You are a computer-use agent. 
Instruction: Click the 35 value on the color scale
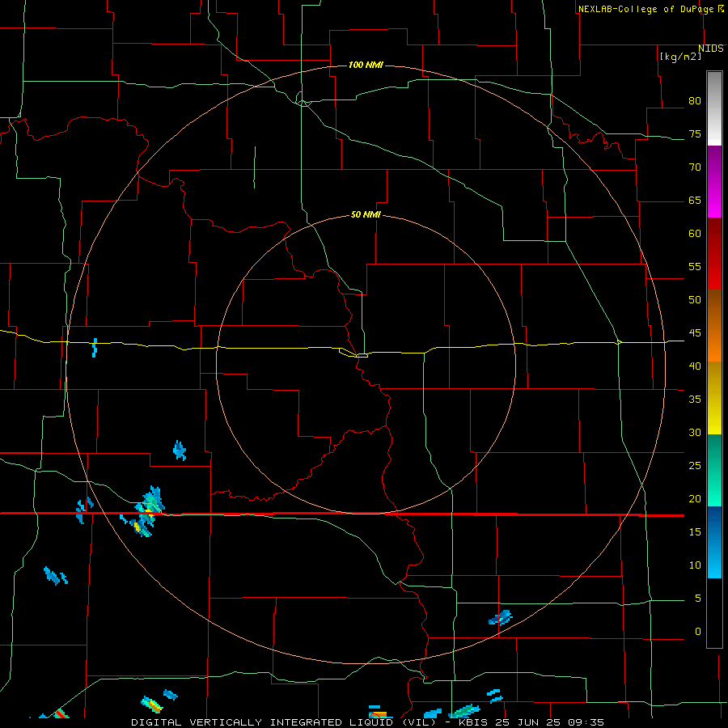tap(695, 400)
